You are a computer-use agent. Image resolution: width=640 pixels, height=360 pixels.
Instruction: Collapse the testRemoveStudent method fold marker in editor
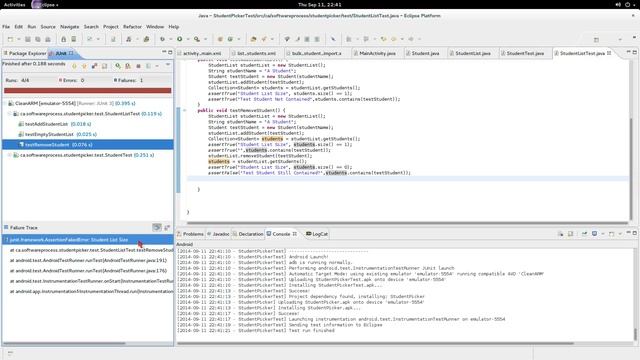184,110
